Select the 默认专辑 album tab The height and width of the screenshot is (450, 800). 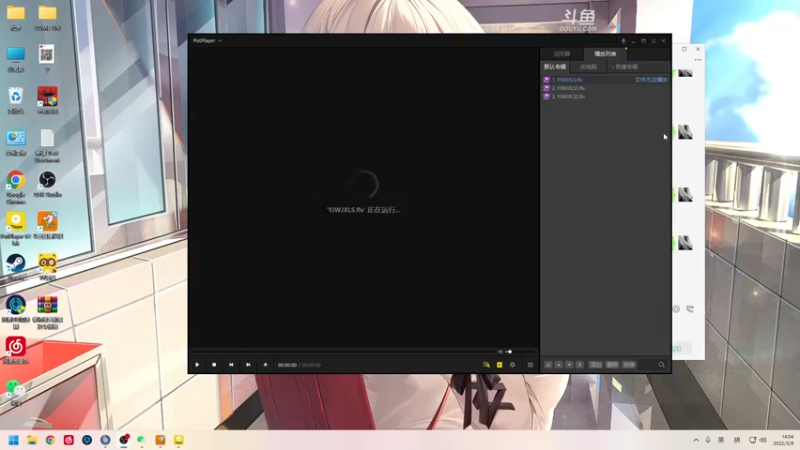(555, 67)
